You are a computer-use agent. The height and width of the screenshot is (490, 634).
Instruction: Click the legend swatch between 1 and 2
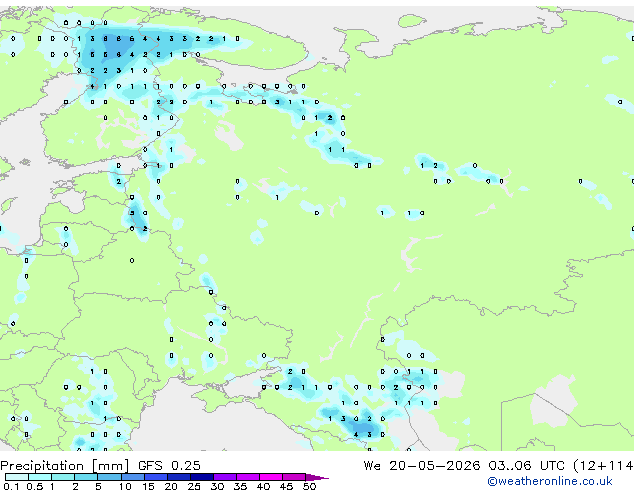tap(63, 477)
